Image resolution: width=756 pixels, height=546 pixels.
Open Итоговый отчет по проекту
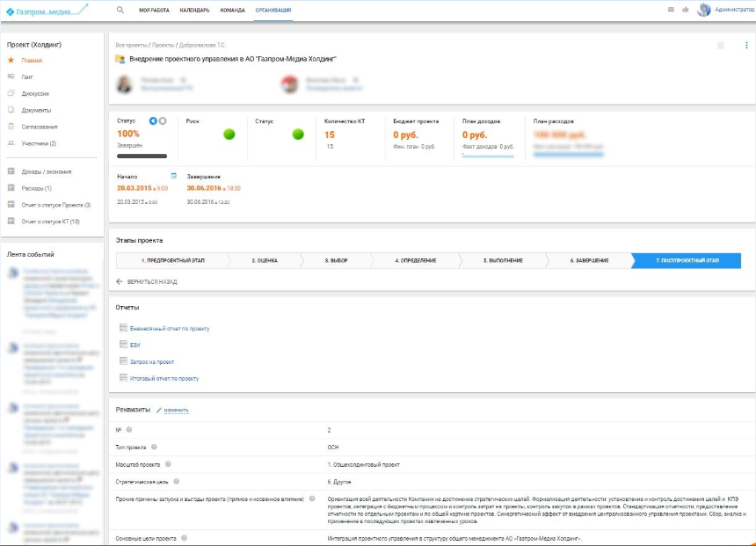(x=164, y=379)
